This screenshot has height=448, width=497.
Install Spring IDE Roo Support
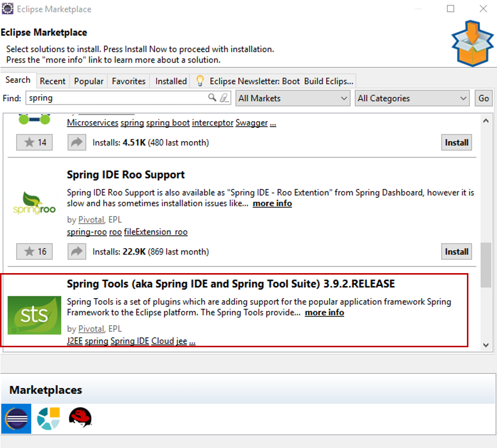[456, 252]
